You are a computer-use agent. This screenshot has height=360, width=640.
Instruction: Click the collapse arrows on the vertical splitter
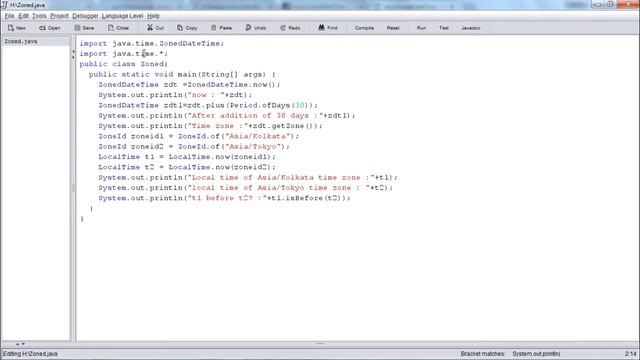[x=73, y=54]
